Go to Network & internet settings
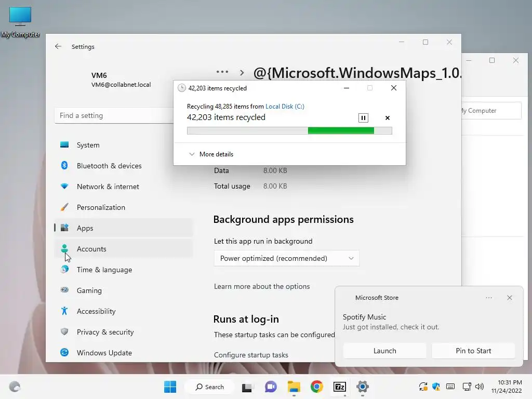Viewport: 532px width, 399px height. (x=123, y=187)
